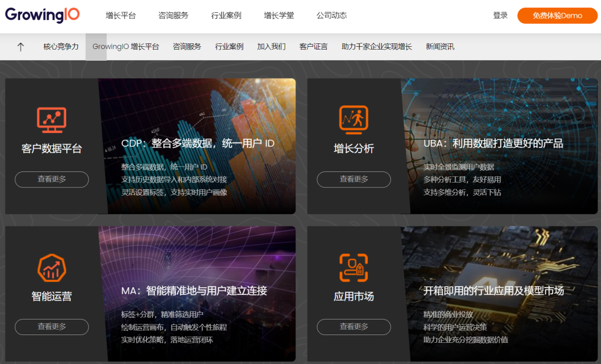Click the 增长分析 card title

354,149
